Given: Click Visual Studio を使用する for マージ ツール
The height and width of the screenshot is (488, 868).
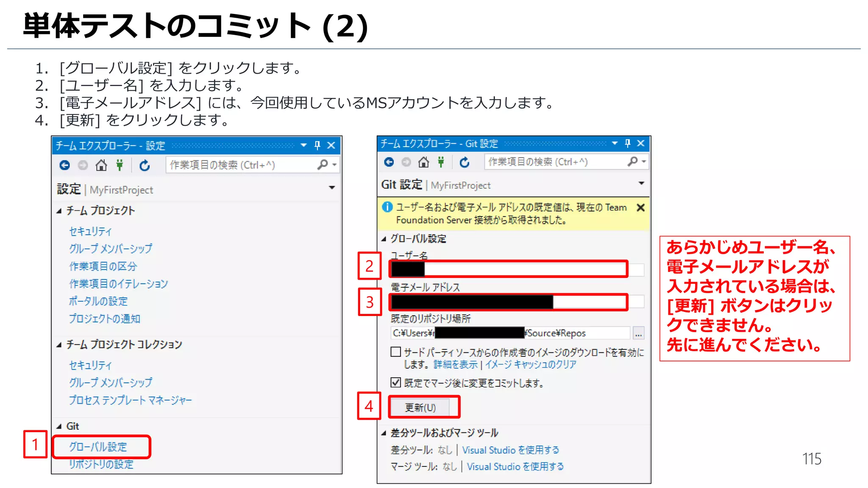Looking at the screenshot, I should click(x=515, y=466).
